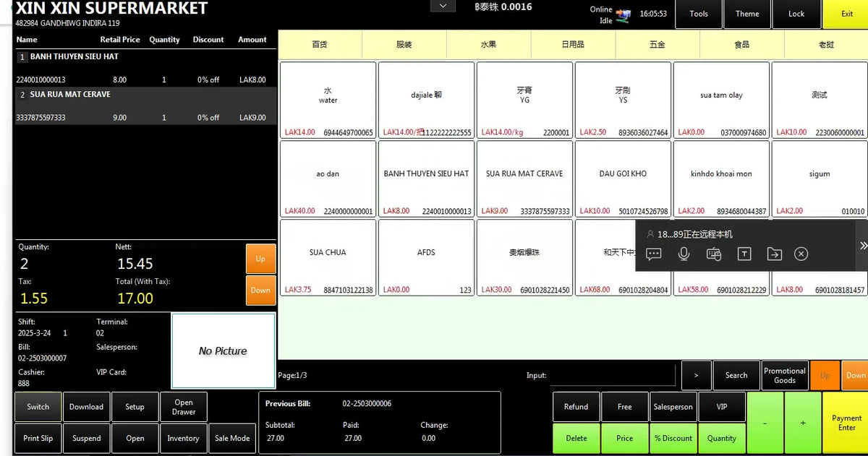Click the green Delete button
Viewport: 868px width, 456px height.
click(576, 438)
